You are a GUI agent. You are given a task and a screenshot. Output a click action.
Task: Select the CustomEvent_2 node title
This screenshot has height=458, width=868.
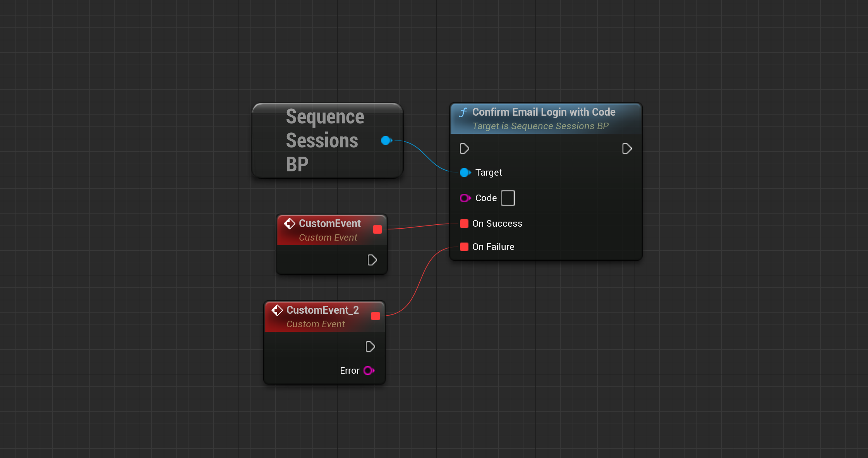click(322, 310)
